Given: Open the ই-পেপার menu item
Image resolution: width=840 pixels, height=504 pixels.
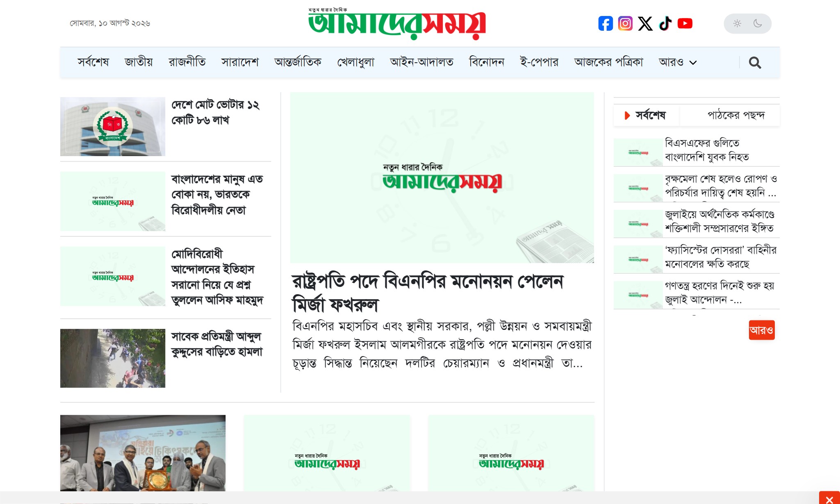Looking at the screenshot, I should point(539,62).
